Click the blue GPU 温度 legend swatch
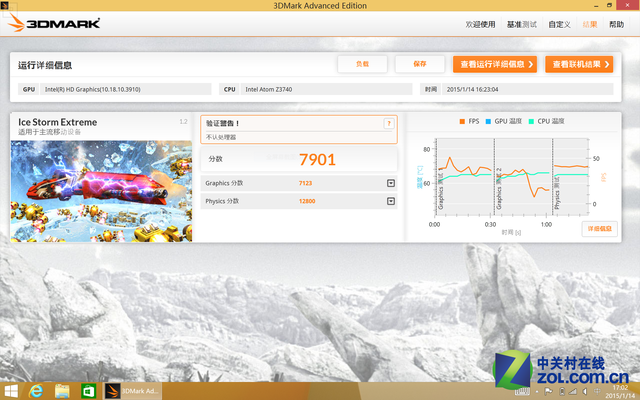 click(488, 121)
